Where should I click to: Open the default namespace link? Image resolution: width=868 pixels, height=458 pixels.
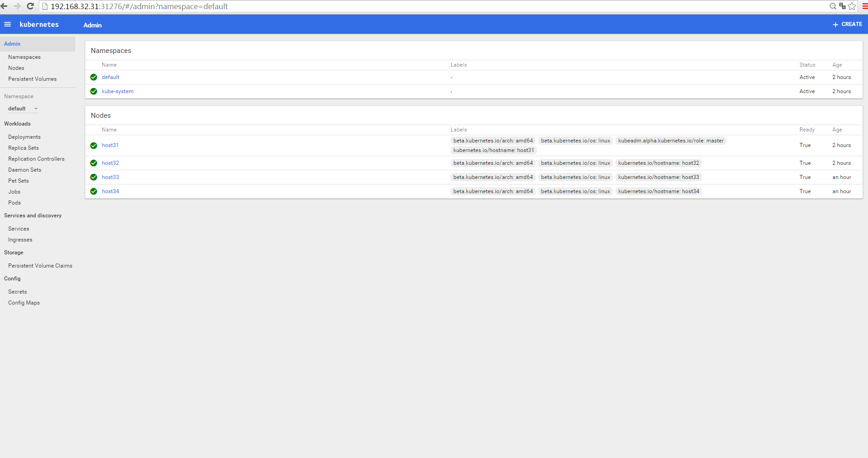[x=110, y=77]
